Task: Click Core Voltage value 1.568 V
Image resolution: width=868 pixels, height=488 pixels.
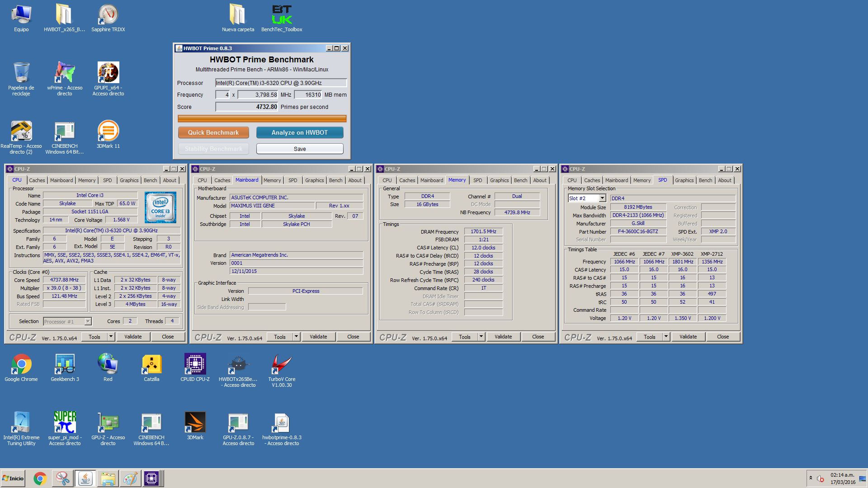Action: (x=121, y=220)
